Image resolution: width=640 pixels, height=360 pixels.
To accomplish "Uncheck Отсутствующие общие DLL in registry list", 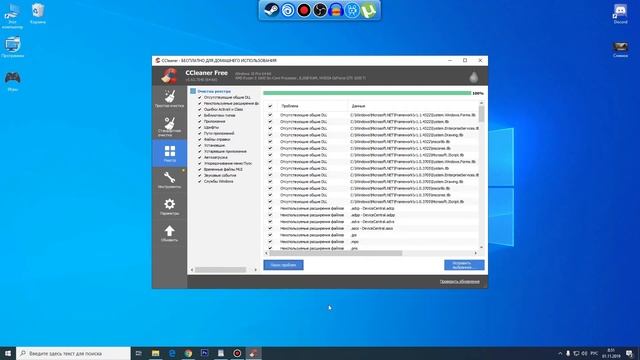I will (200, 98).
